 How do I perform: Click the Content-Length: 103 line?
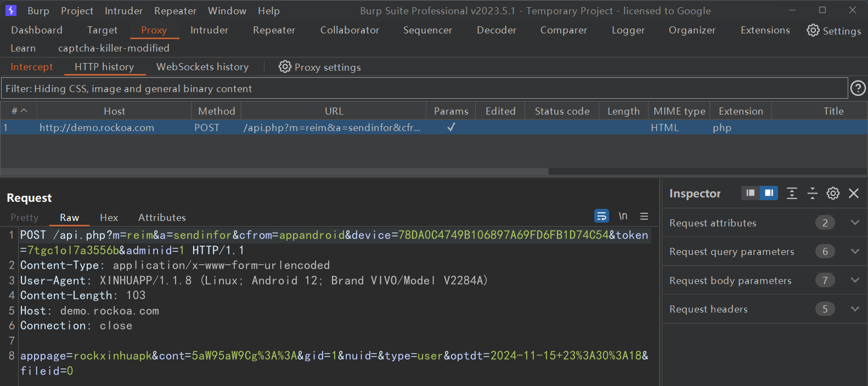[x=83, y=295]
